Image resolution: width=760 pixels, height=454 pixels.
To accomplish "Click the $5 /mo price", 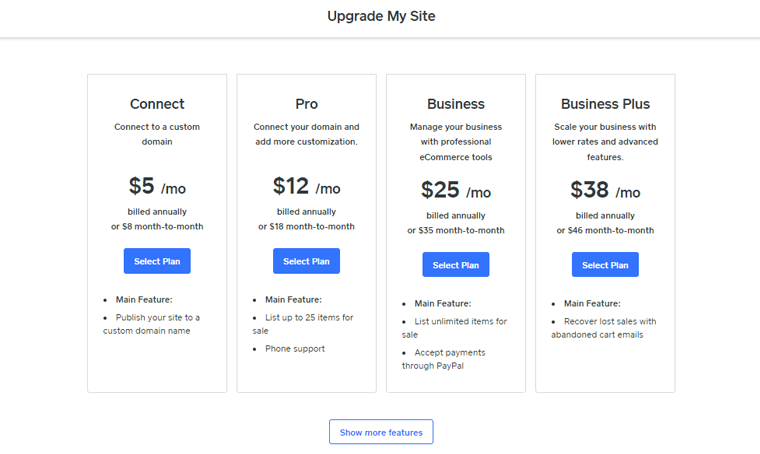I will tap(157, 187).
